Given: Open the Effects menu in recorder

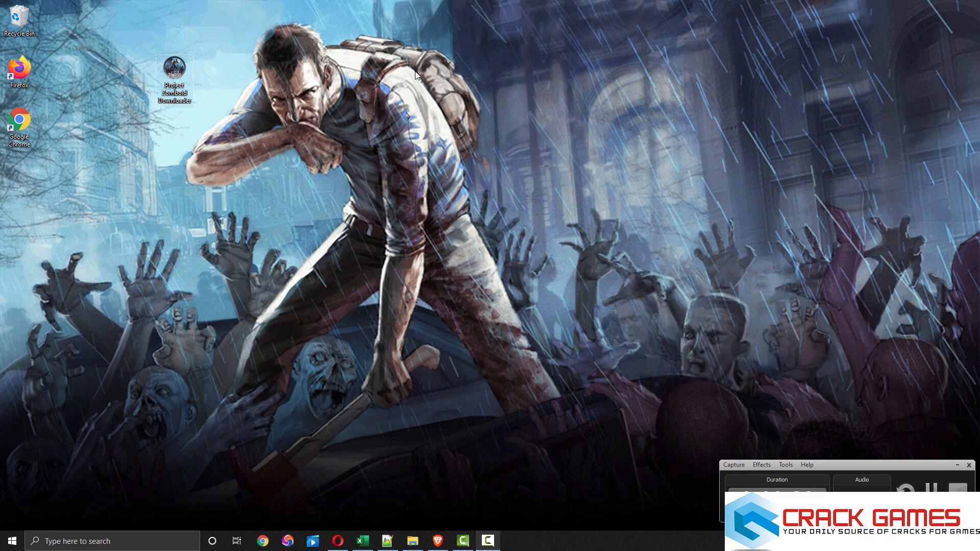Looking at the screenshot, I should click(761, 465).
